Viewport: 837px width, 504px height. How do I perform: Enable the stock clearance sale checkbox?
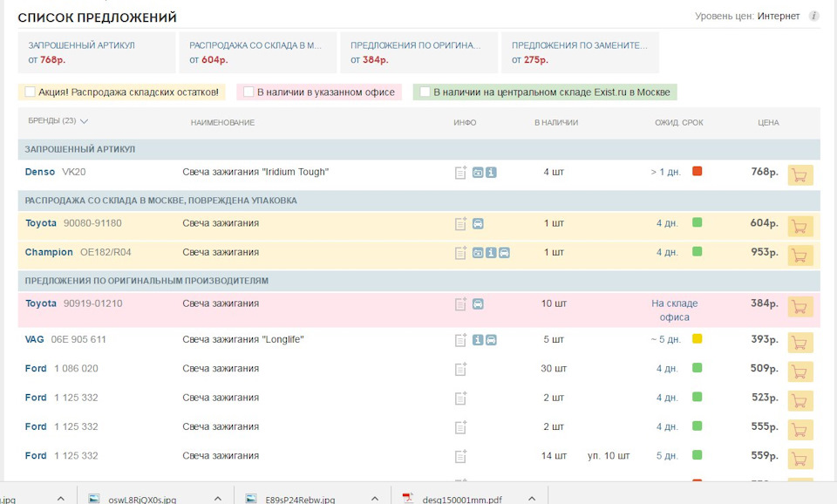[31, 92]
